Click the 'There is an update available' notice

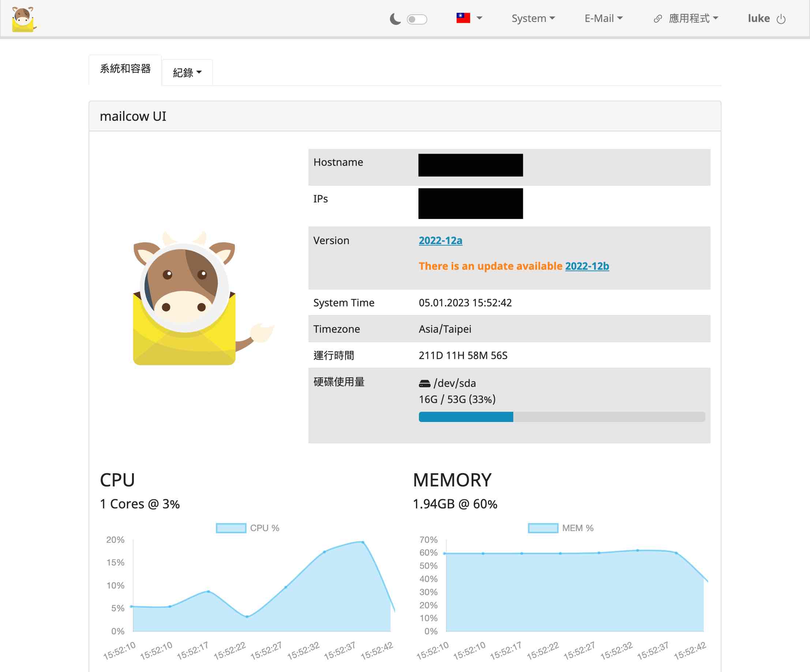click(491, 266)
